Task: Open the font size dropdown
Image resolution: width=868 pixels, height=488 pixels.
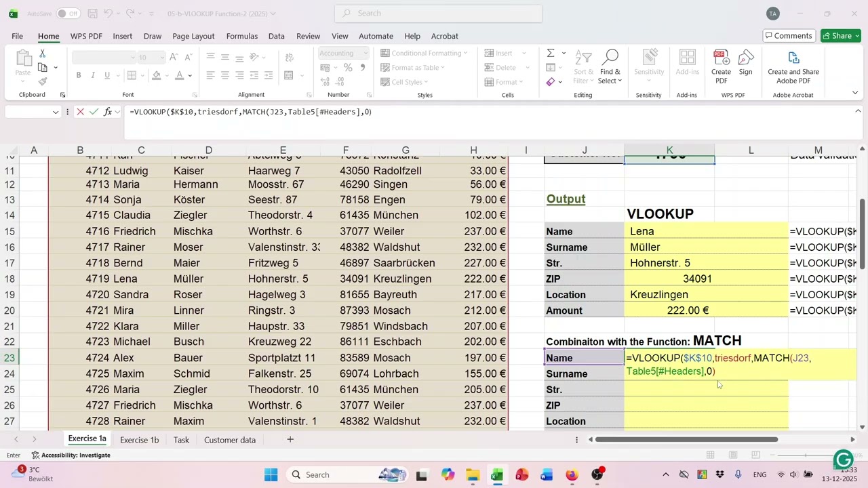Action: [161, 58]
